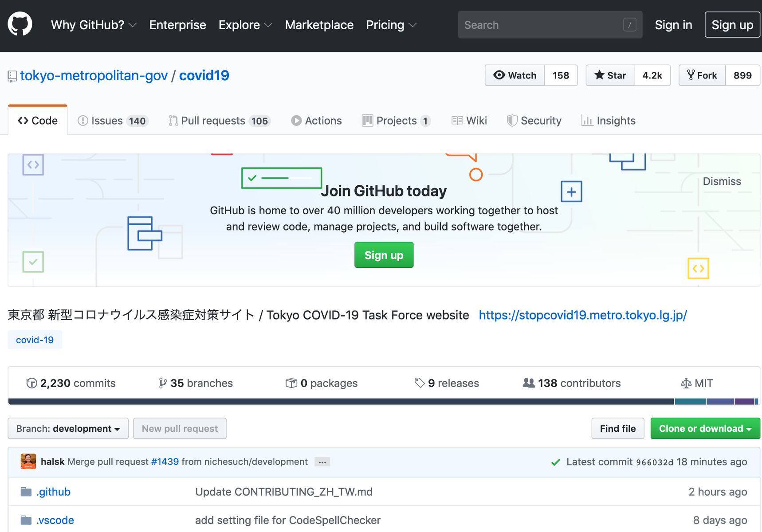
Task: Expand the commit message ellipsis
Action: [x=322, y=462]
